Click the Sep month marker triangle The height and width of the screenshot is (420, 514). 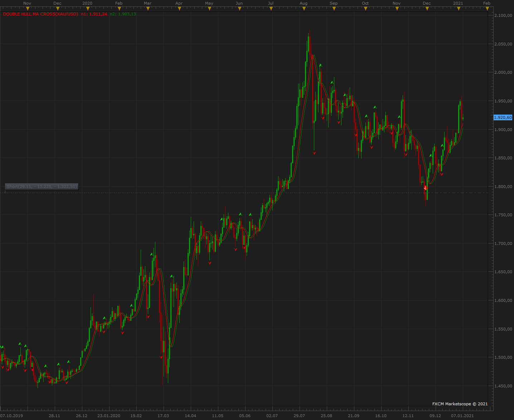(334, 9)
